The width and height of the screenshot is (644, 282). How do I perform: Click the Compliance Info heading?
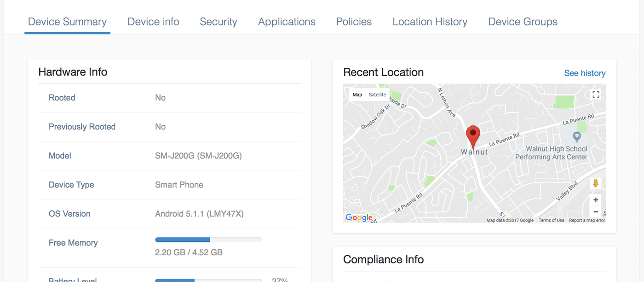click(383, 259)
